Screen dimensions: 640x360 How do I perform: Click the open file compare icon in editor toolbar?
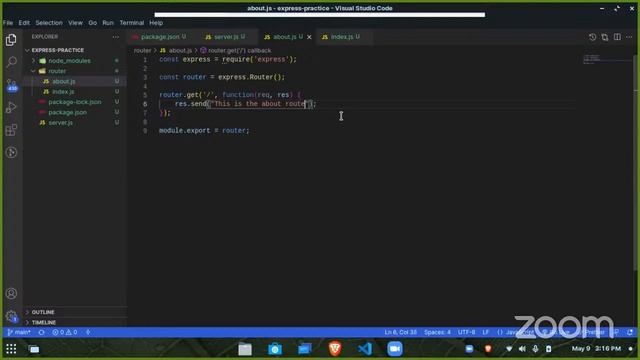pos(604,37)
